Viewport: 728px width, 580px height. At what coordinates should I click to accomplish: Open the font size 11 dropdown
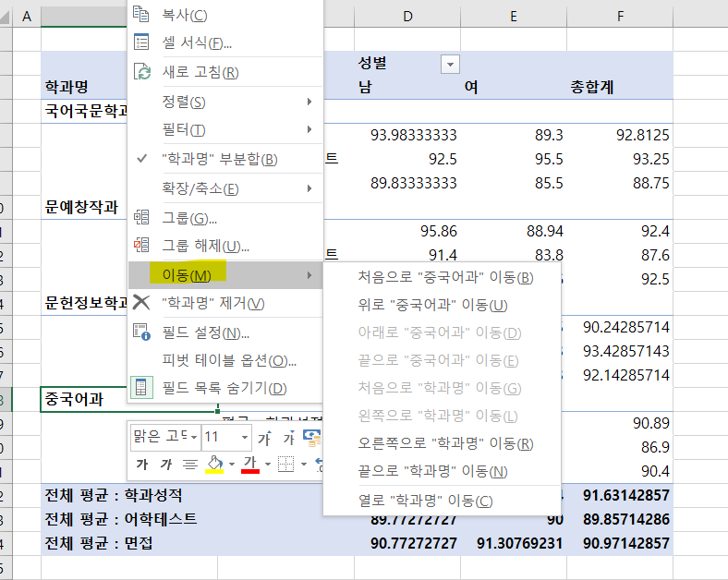245,437
